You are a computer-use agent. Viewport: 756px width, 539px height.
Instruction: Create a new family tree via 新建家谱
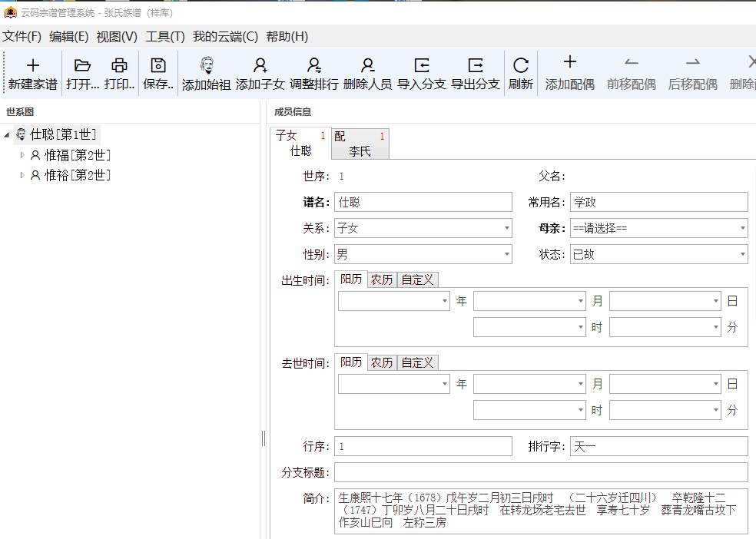pos(31,73)
